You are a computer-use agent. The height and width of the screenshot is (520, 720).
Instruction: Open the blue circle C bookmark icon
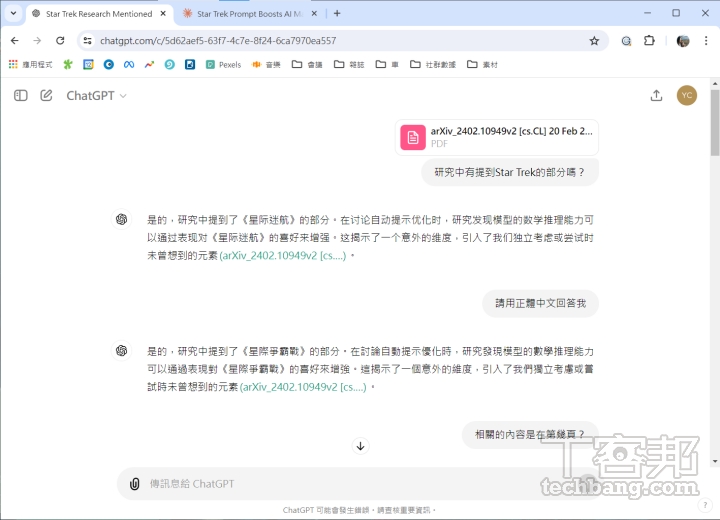[x=108, y=64]
